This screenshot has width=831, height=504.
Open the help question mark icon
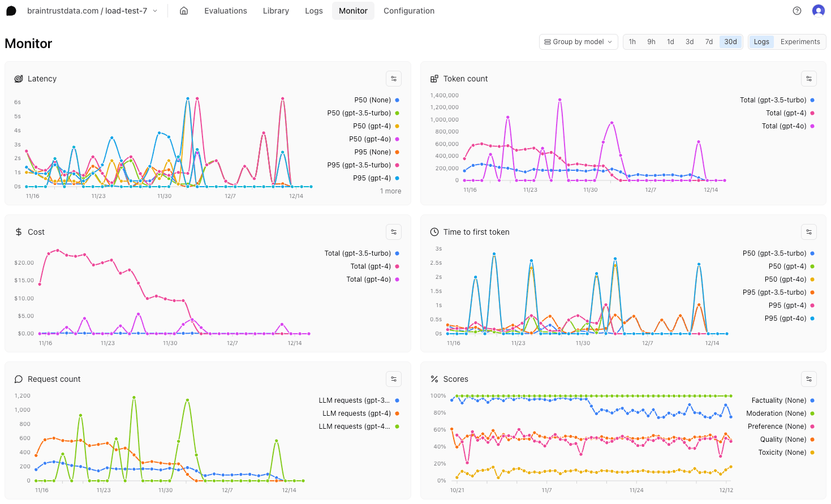pyautogui.click(x=796, y=11)
